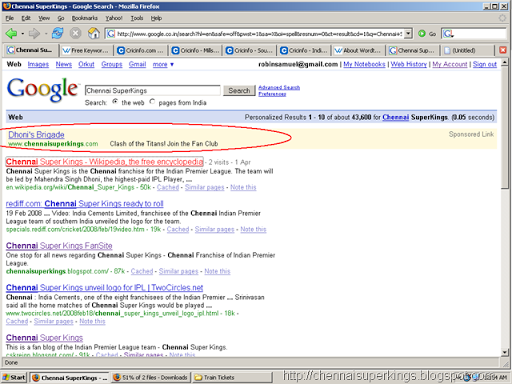Image resolution: width=512 pixels, height=384 pixels.
Task: Open the '51% of 2 files - Downloads' taskbar item
Action: click(x=151, y=377)
